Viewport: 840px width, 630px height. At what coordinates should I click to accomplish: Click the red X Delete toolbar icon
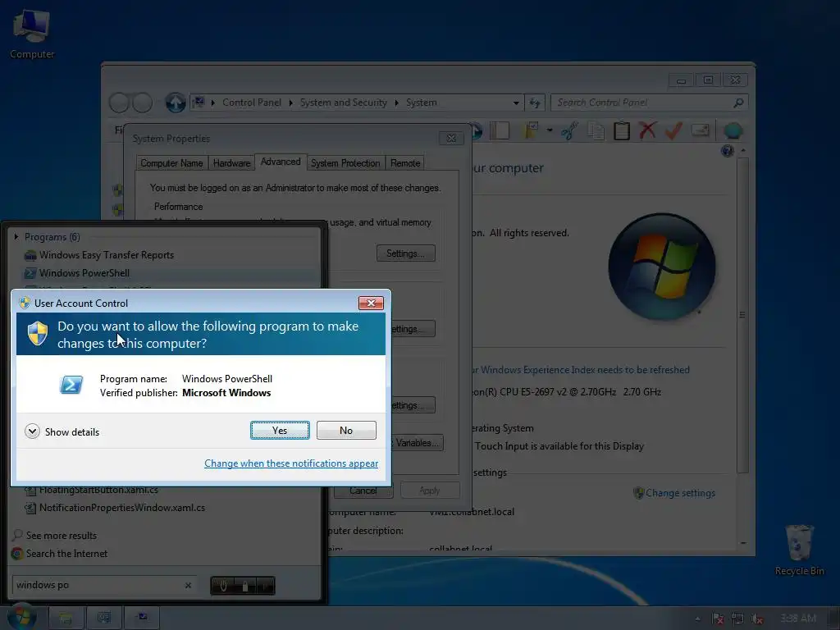(x=648, y=130)
